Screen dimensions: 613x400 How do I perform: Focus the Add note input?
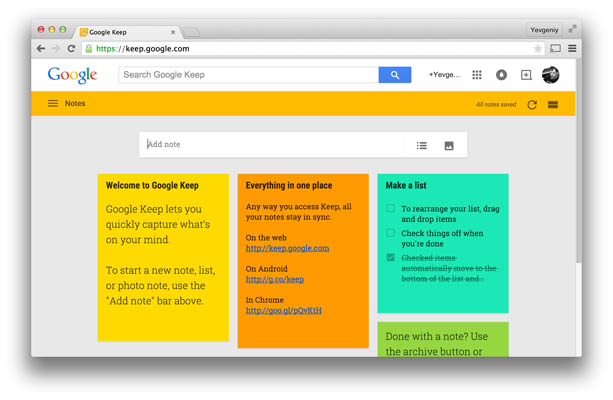click(274, 145)
